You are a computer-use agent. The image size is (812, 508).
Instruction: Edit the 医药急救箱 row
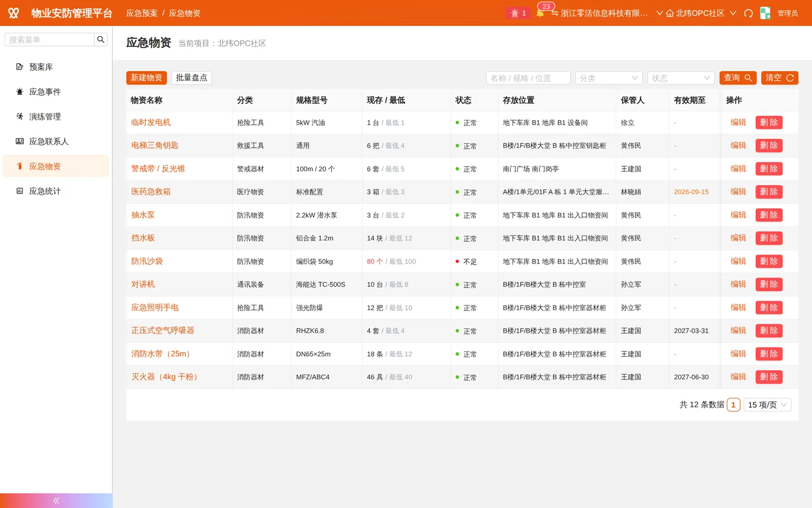pos(738,191)
